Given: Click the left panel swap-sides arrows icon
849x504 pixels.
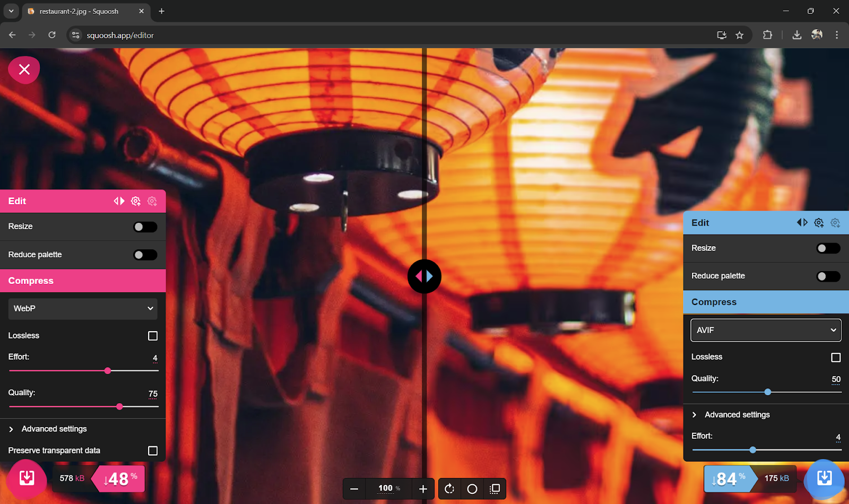Looking at the screenshot, I should tap(119, 201).
